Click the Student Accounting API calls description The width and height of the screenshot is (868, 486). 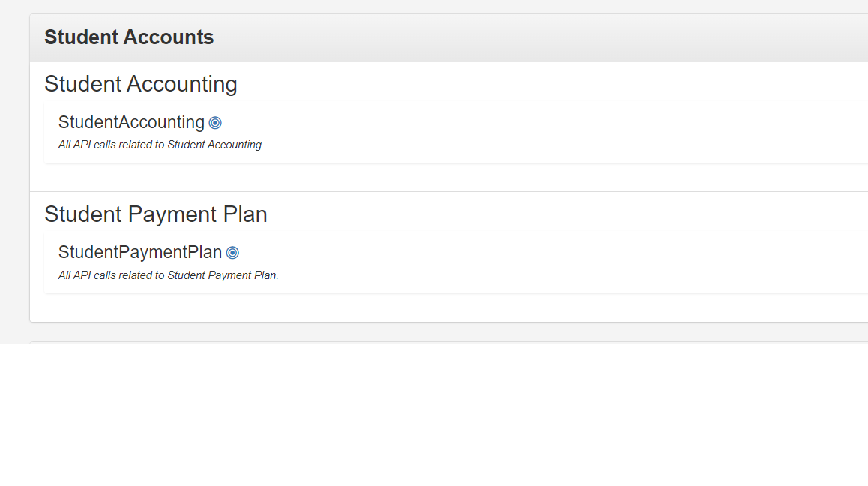(161, 145)
